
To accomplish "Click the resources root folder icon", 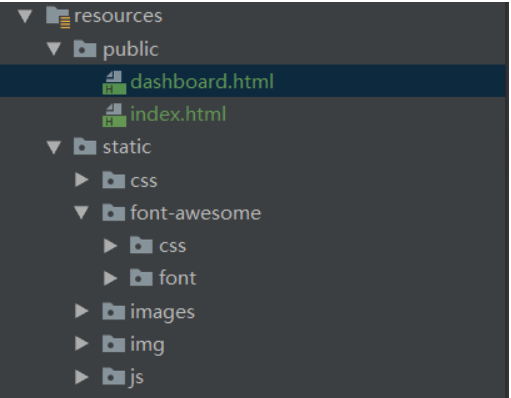I will (58, 17).
